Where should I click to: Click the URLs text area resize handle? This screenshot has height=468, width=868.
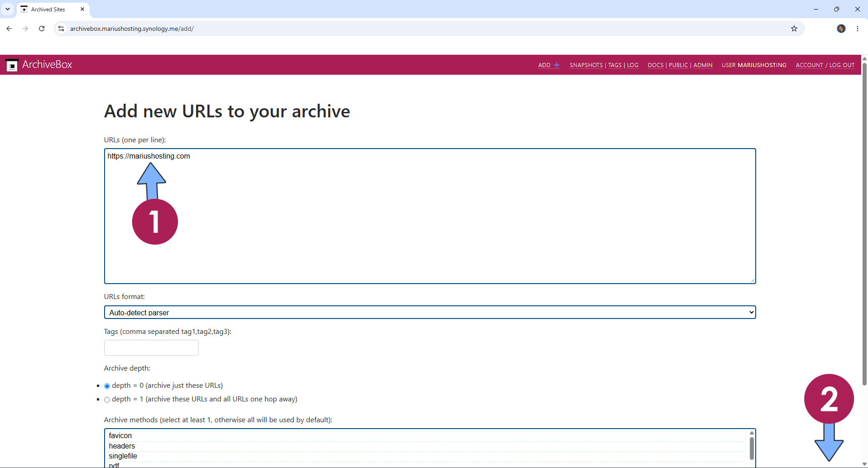click(752, 280)
